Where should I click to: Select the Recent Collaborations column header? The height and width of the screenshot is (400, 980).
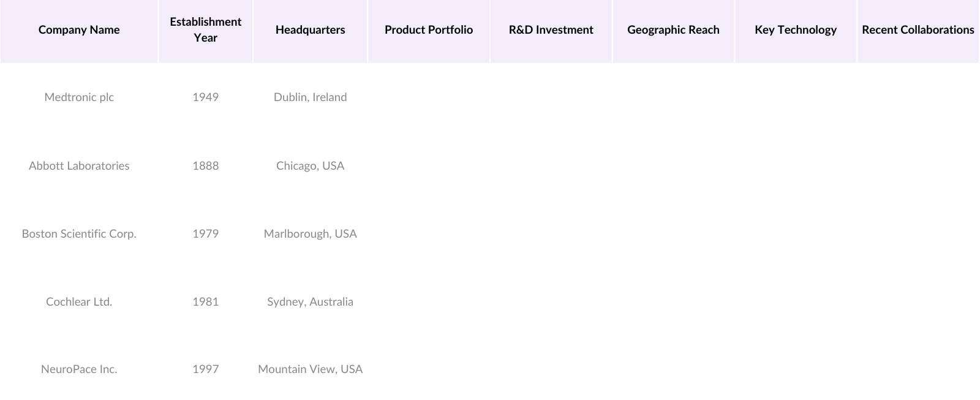point(918,30)
